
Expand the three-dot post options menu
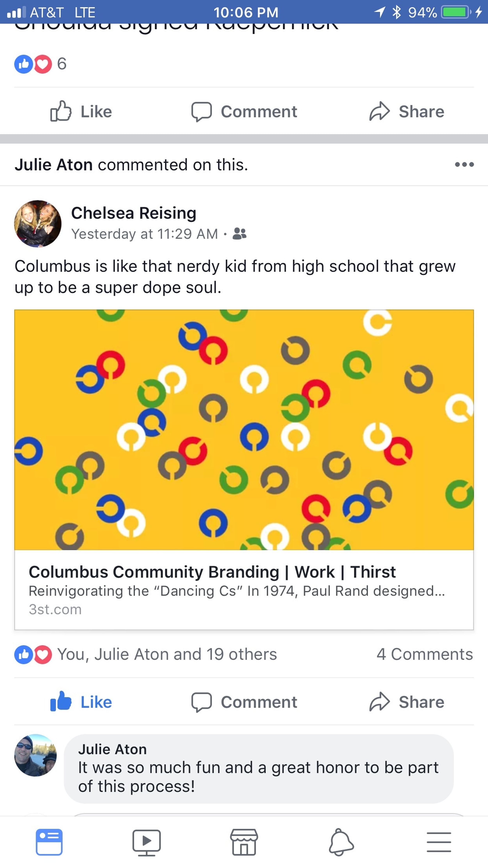click(464, 164)
